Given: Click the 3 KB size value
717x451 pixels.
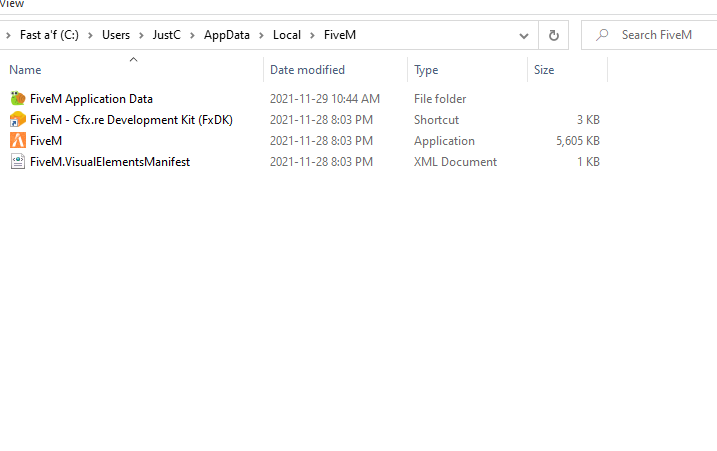Looking at the screenshot, I should coord(588,120).
